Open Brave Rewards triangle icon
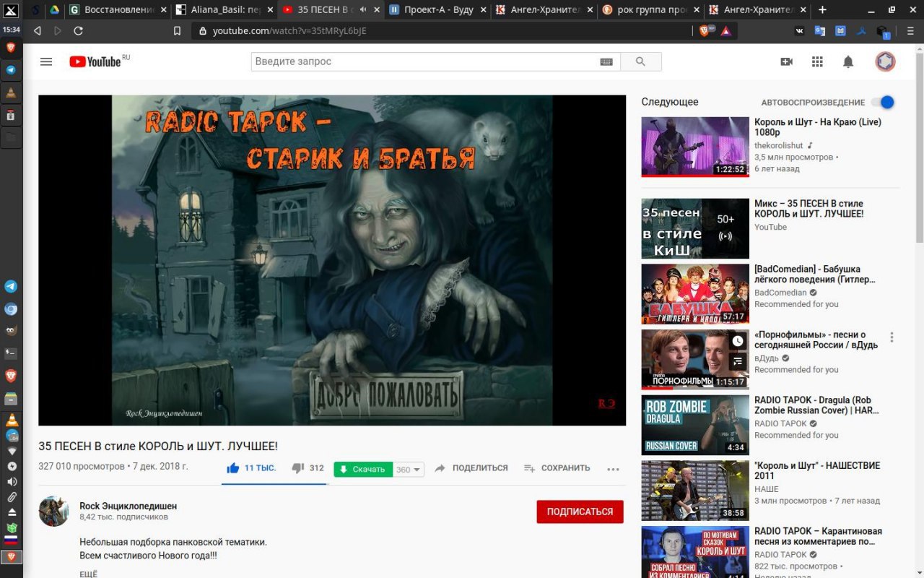Image resolution: width=924 pixels, height=578 pixels. click(x=725, y=30)
